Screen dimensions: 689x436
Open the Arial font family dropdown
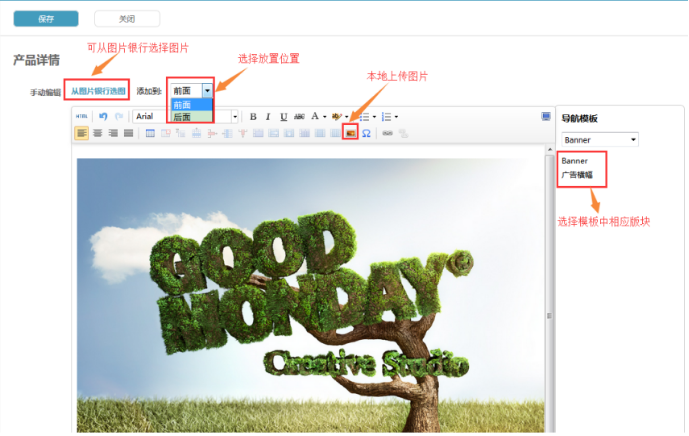[x=151, y=116]
